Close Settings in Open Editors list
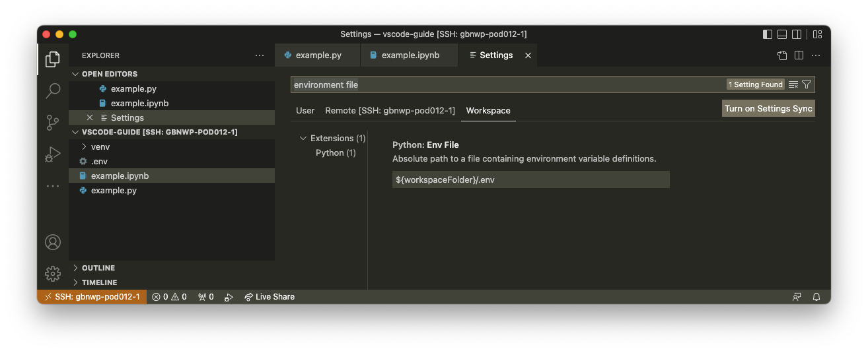Screen dimensions: 868x353 pyautogui.click(x=90, y=117)
